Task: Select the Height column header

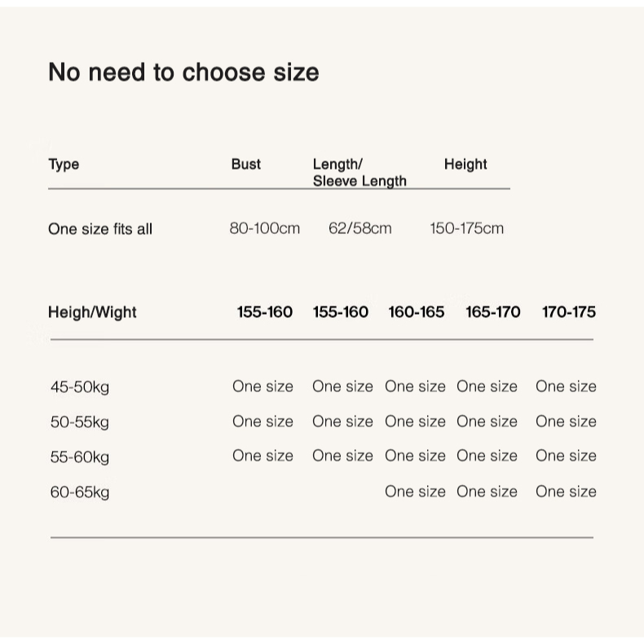Action: pos(465,165)
